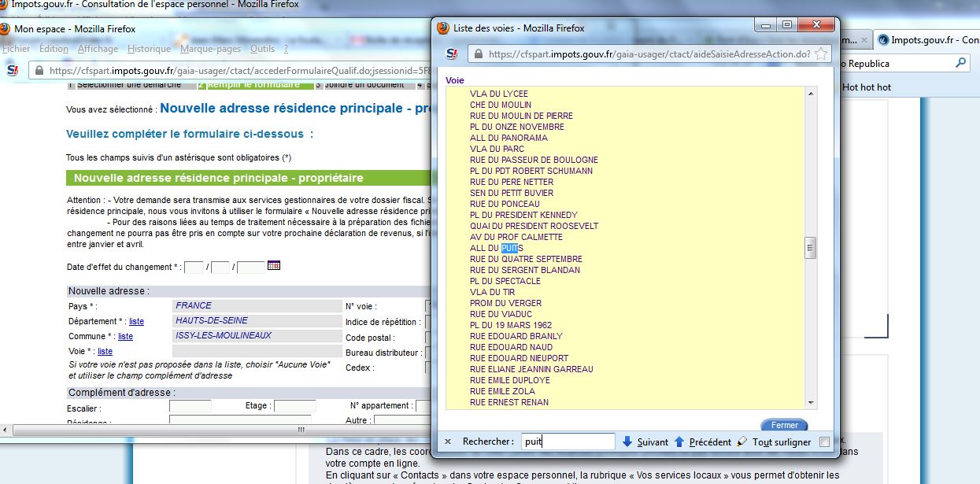Click the Suivant find-next arrow

pyautogui.click(x=627, y=442)
